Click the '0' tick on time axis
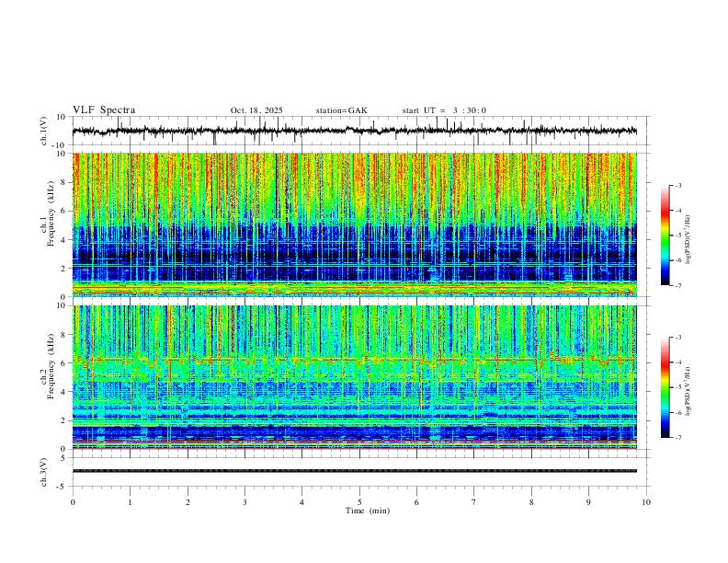The height and width of the screenshot is (563, 728). coord(73,502)
